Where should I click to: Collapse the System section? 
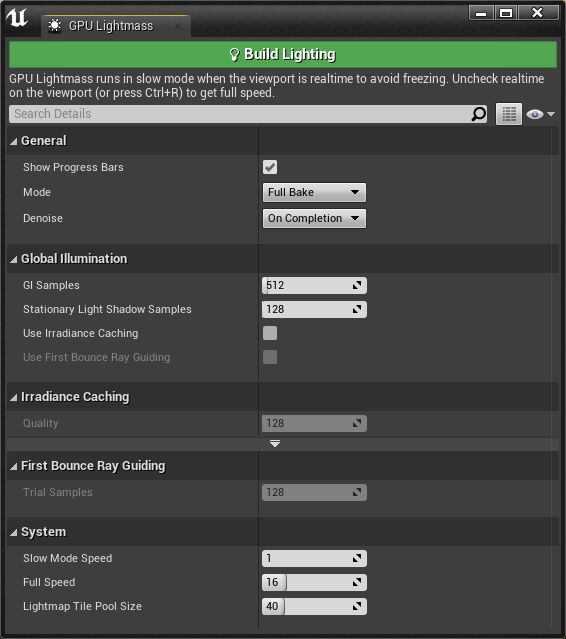(14, 532)
